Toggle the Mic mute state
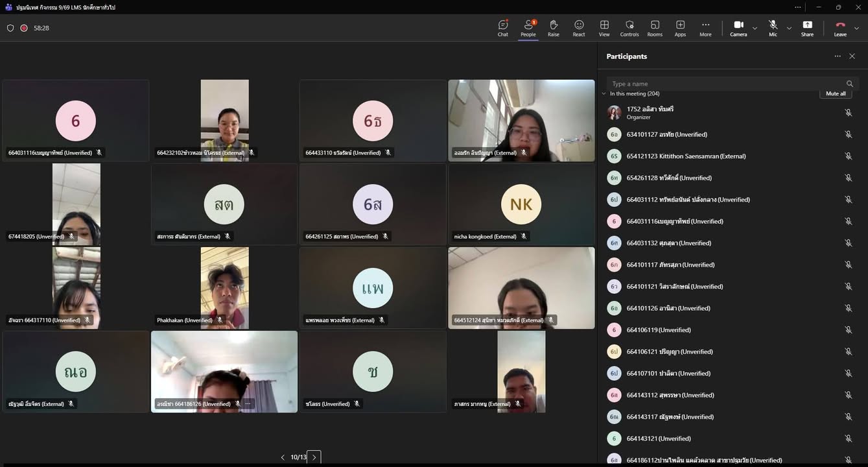 [x=773, y=28]
